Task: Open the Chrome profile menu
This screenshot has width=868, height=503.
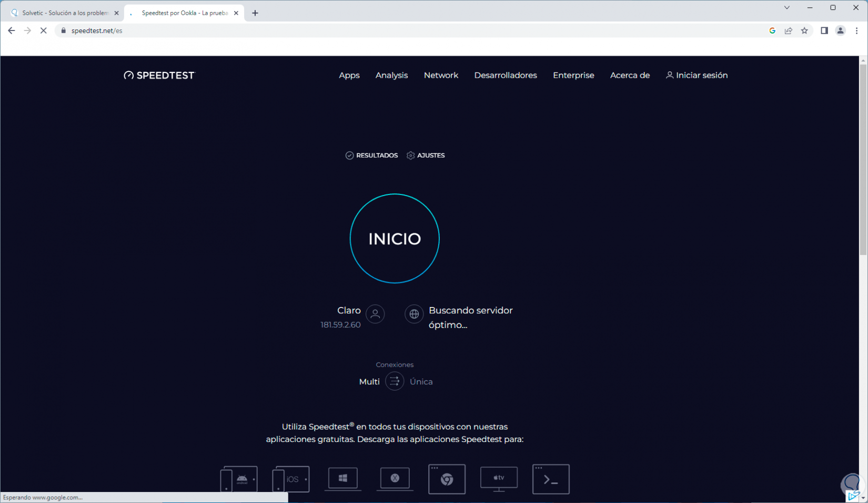Action: coord(841,30)
